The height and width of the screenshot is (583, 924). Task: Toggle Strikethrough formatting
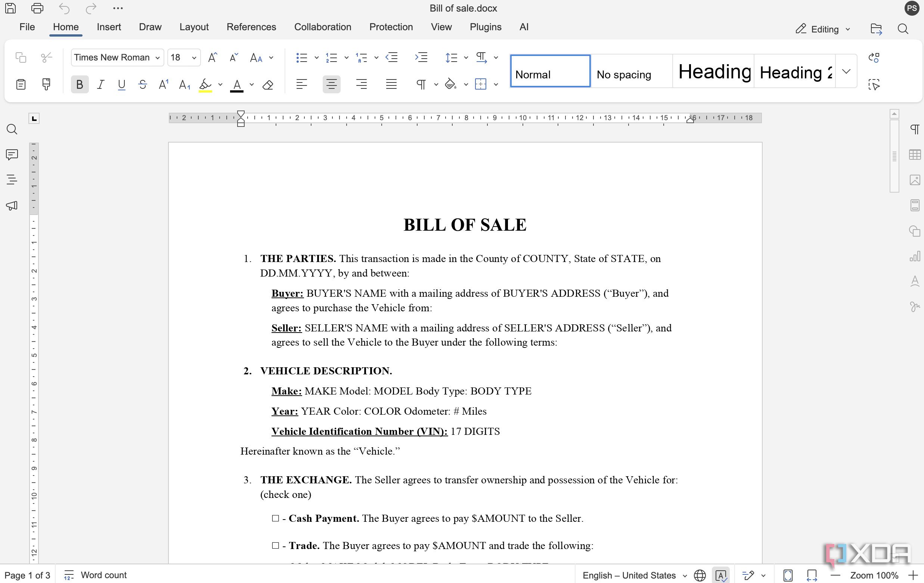click(142, 84)
